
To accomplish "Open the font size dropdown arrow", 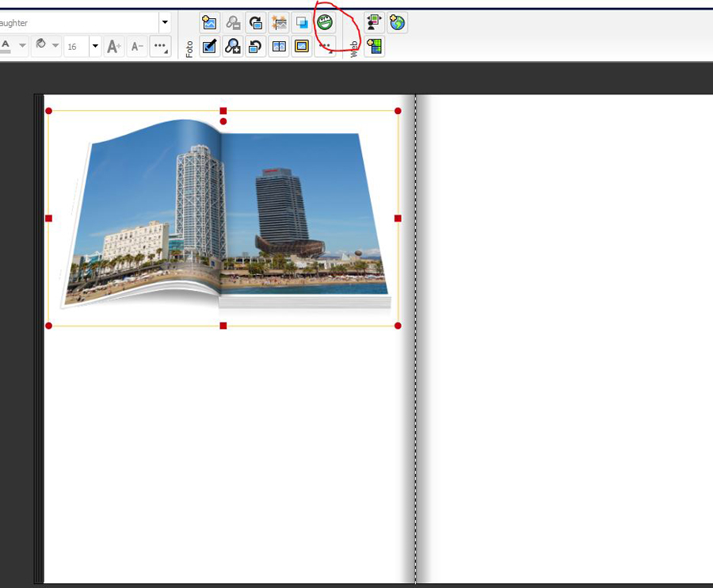I will (x=95, y=47).
